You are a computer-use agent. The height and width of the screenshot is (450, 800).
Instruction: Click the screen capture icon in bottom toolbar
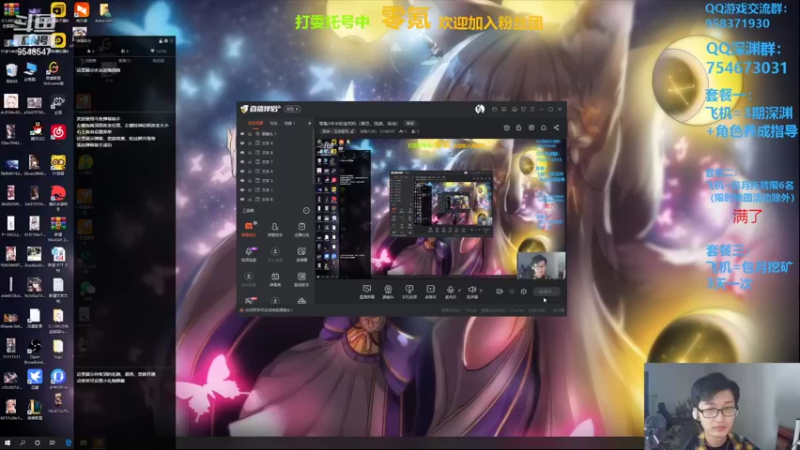pyautogui.click(x=366, y=289)
